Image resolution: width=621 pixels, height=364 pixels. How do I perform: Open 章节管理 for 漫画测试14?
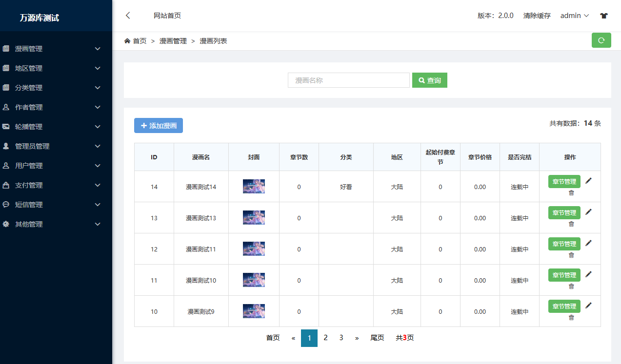coord(564,182)
